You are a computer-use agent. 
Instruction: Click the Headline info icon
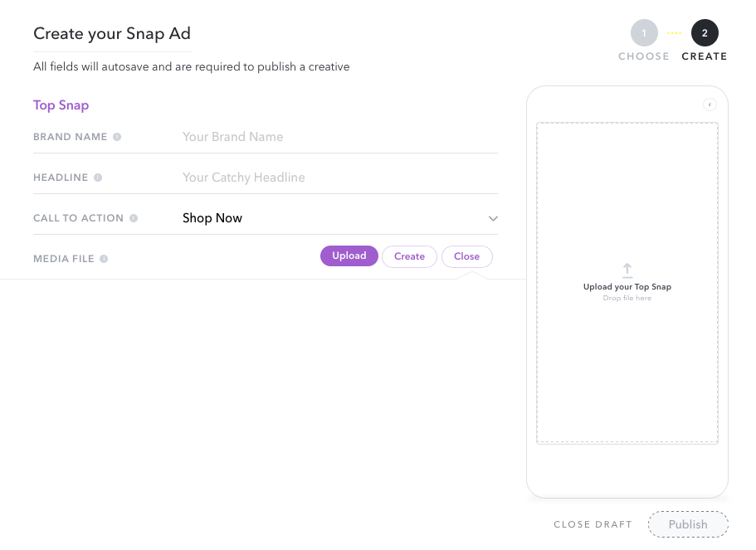click(98, 178)
